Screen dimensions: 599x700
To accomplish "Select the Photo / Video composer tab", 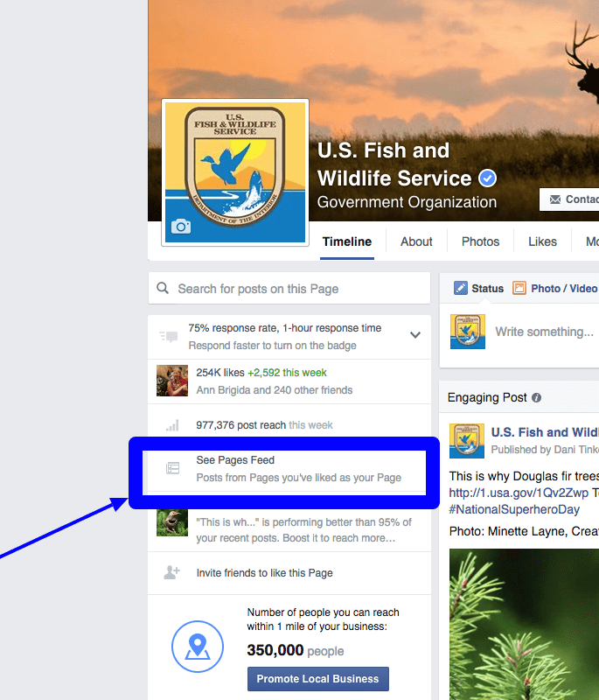I will [555, 289].
